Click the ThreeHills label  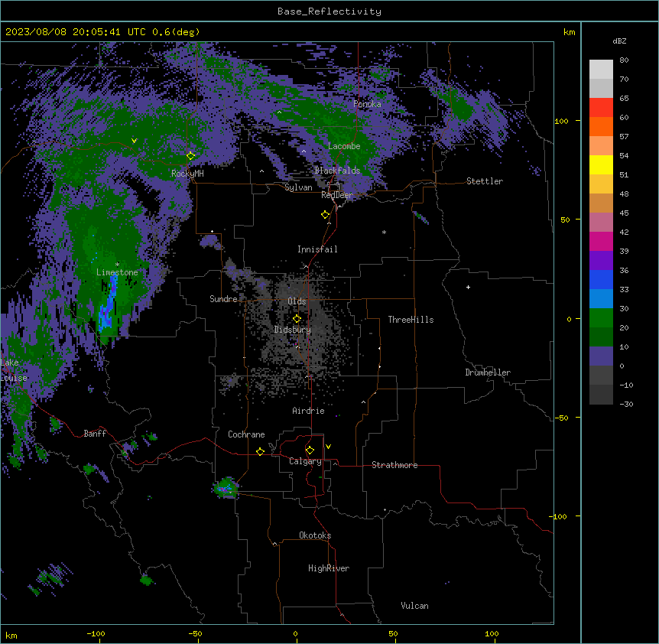(x=411, y=320)
